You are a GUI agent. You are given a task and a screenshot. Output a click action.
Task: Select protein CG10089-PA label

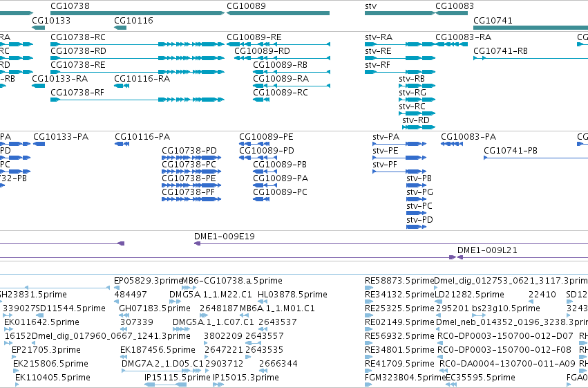coord(281,178)
